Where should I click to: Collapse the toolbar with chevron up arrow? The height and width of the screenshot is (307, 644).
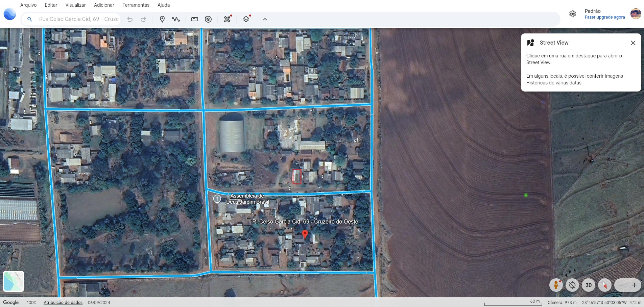tap(265, 19)
